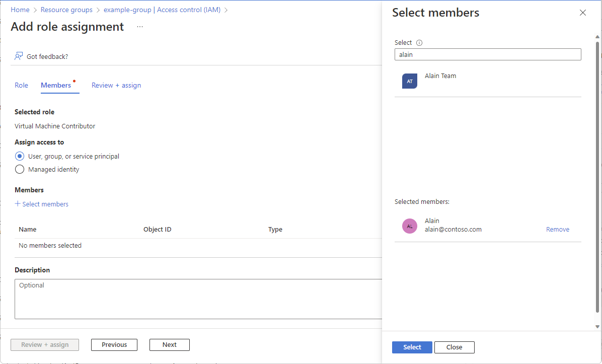Click the AT avatar of Alain Team
The height and width of the screenshot is (364, 602).
[x=410, y=81]
